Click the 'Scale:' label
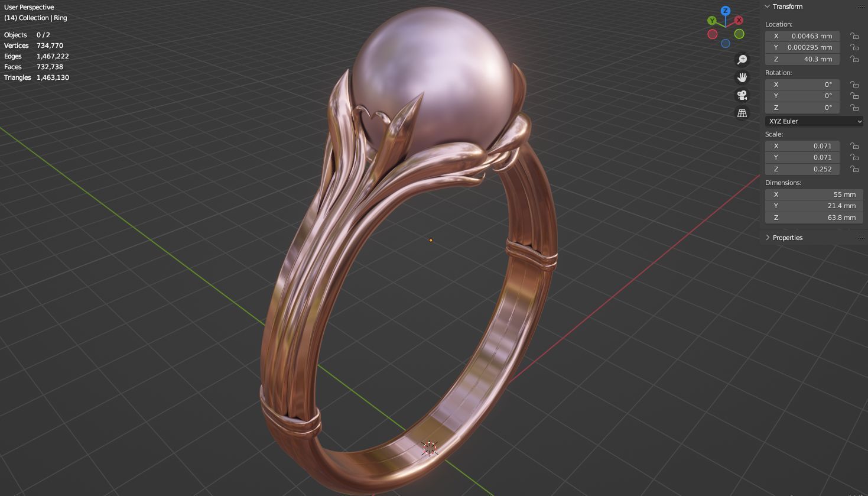 (x=774, y=134)
